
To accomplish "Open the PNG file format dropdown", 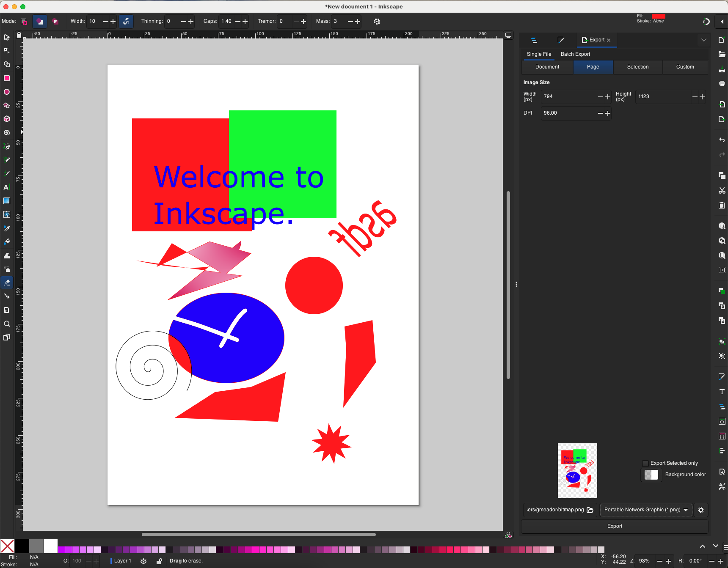I will tap(646, 510).
